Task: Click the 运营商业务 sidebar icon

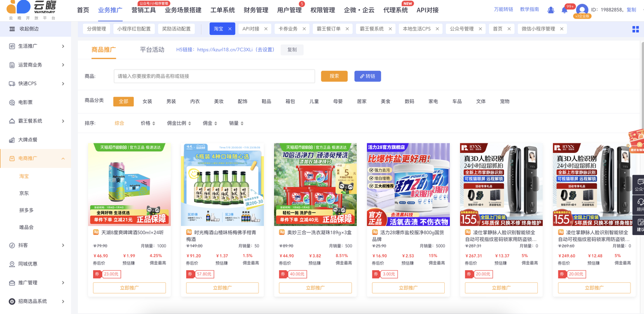Action: point(12,65)
